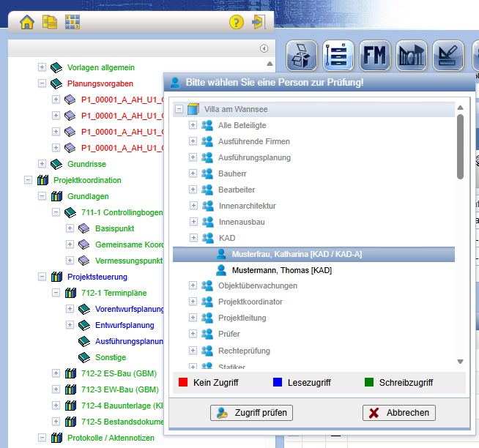Collapse the Villa am Wannsee root node

click(x=179, y=109)
